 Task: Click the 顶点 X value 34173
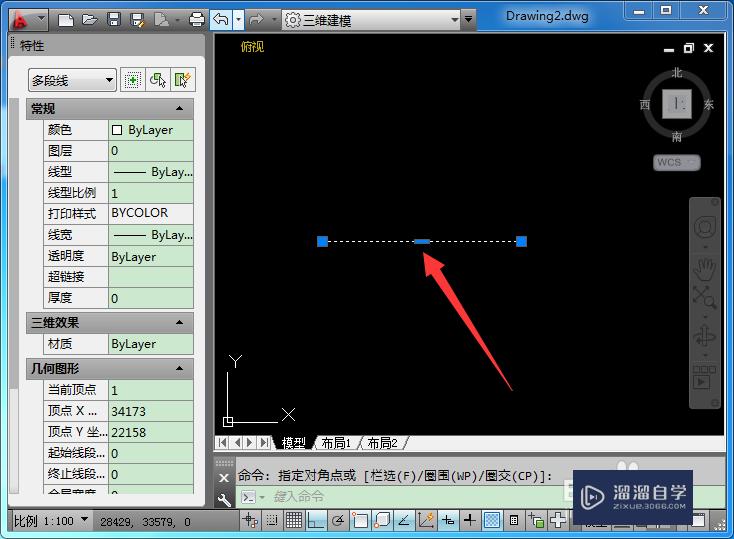pos(151,411)
